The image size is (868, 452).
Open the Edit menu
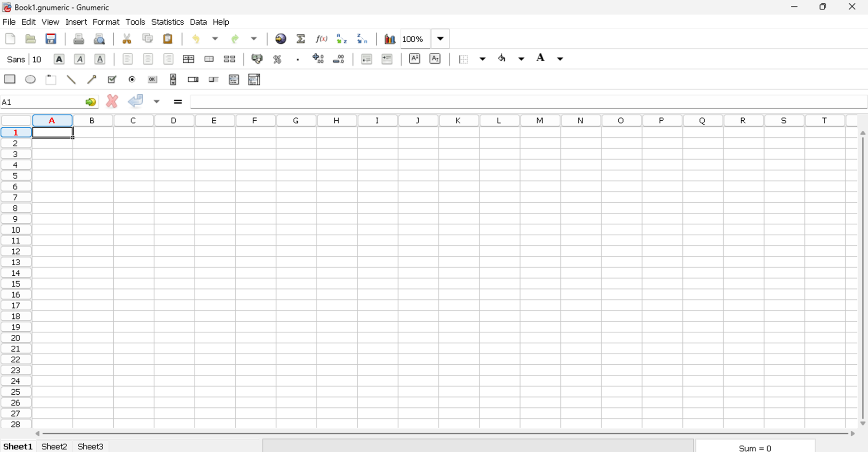point(29,22)
